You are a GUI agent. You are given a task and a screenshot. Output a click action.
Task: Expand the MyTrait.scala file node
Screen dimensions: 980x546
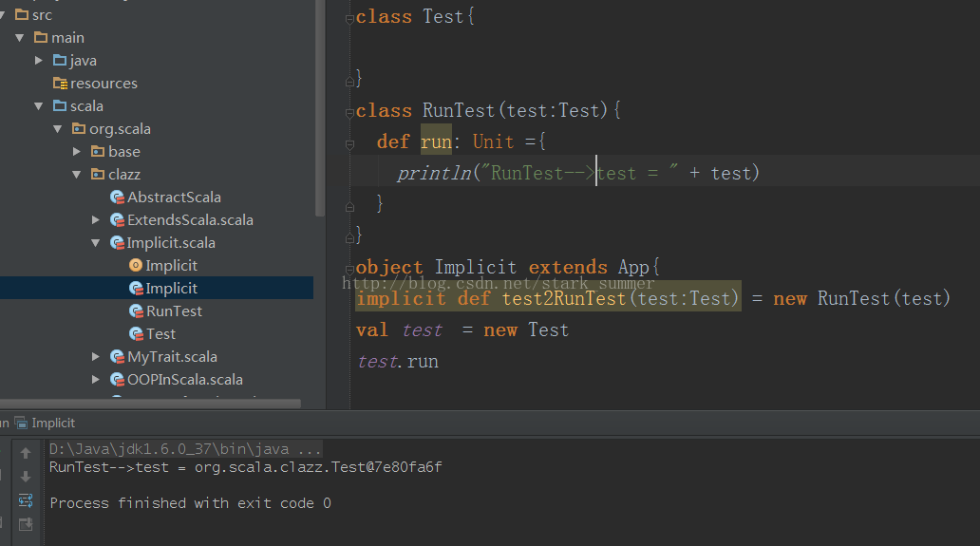click(x=96, y=357)
